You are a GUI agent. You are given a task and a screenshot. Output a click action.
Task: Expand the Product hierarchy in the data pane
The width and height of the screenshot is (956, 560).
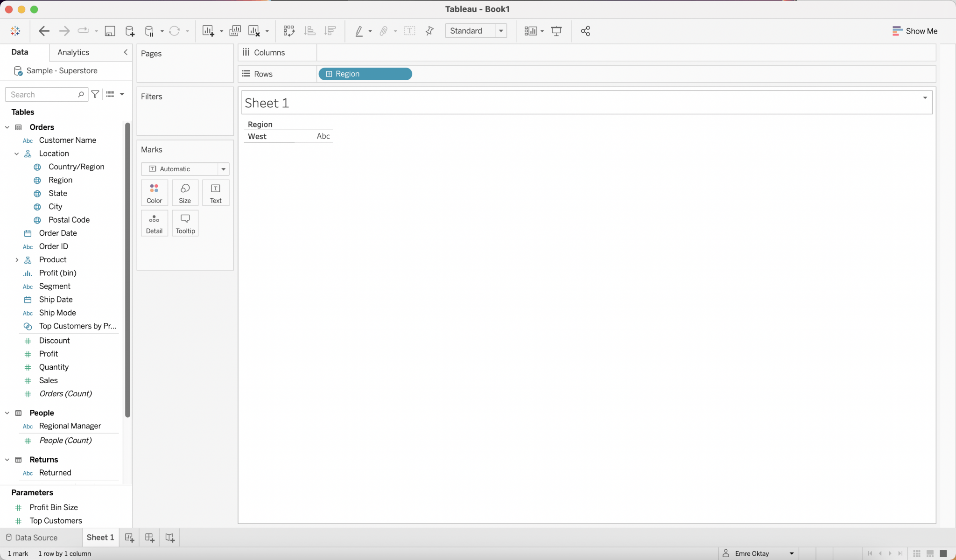click(17, 260)
